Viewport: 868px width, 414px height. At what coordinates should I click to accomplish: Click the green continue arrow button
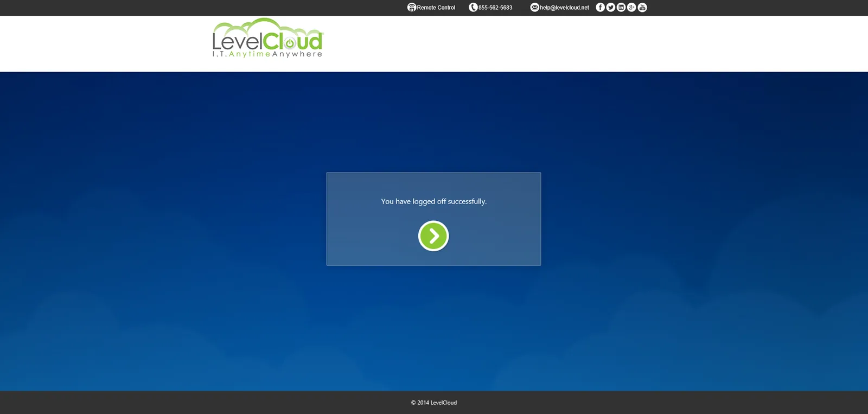click(433, 236)
